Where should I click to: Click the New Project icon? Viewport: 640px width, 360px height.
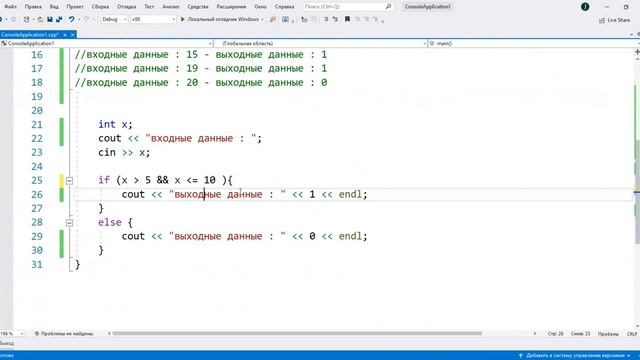(x=26, y=19)
